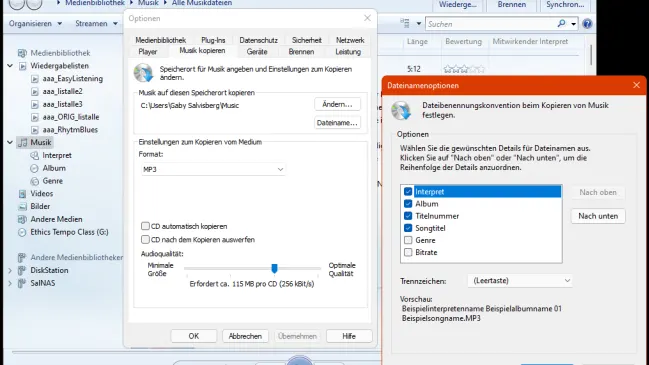Click the DiskStation library icon
The width and height of the screenshot is (649, 365).
click(x=22, y=271)
